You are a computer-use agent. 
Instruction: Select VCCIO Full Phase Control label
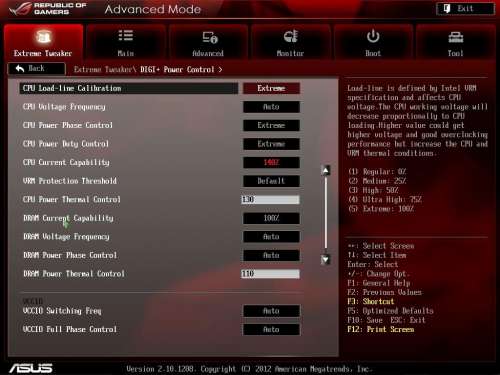click(70, 329)
